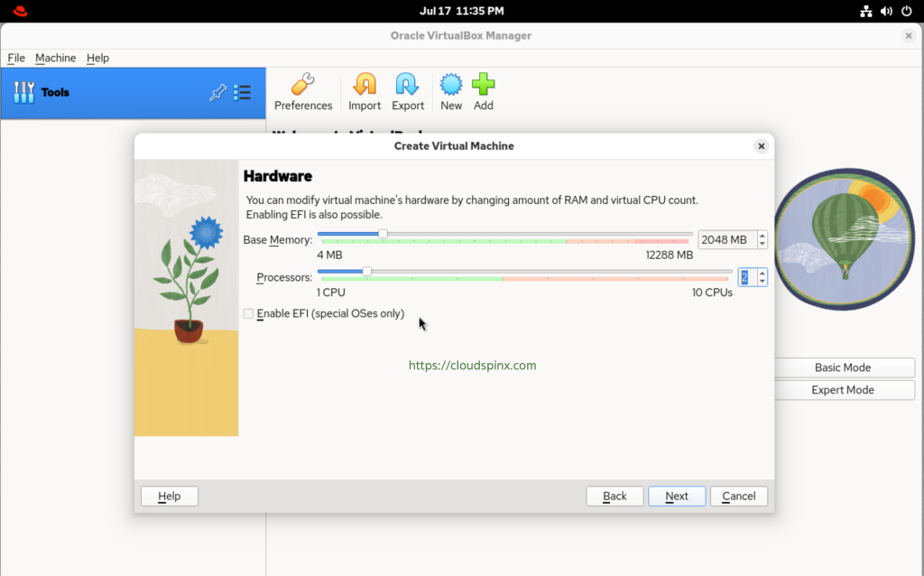This screenshot has width=924, height=576.
Task: Open the Machine menu
Action: [x=55, y=58]
